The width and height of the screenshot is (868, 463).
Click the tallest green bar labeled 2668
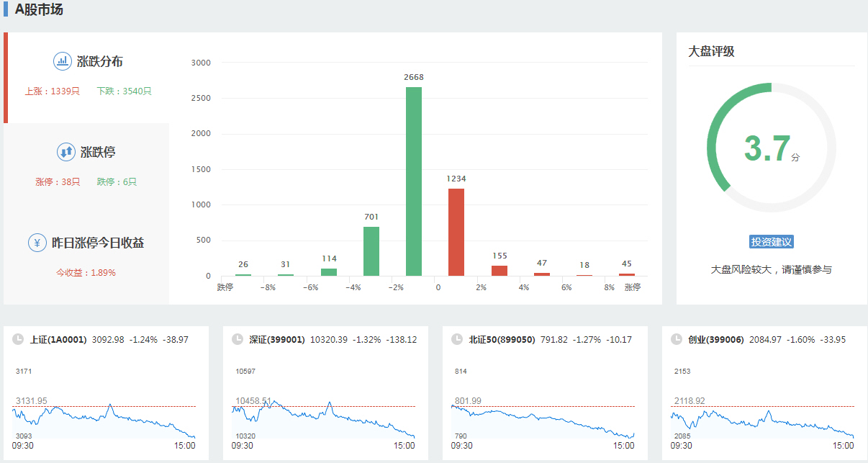tap(414, 181)
